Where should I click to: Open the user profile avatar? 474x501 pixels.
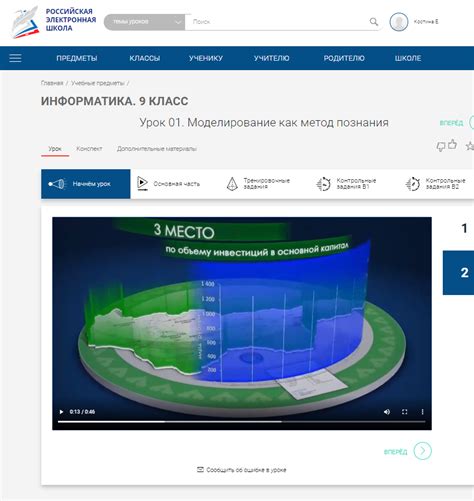[399, 22]
